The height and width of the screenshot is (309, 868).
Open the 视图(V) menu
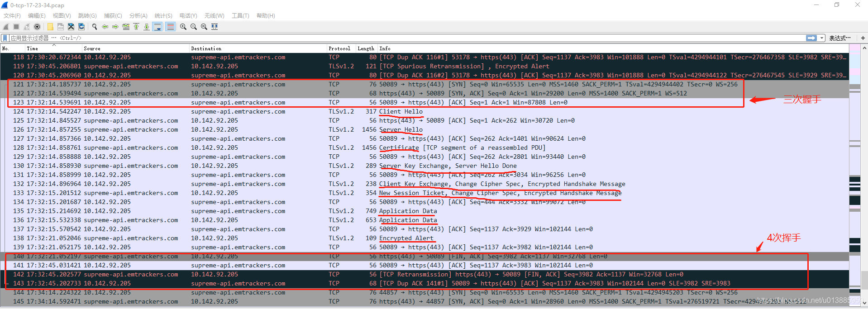(62, 16)
